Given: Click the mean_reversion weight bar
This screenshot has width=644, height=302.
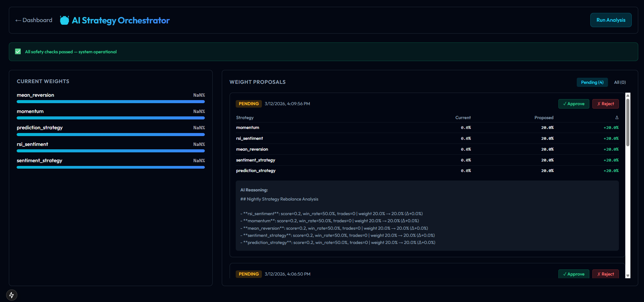Looking at the screenshot, I should tap(111, 101).
